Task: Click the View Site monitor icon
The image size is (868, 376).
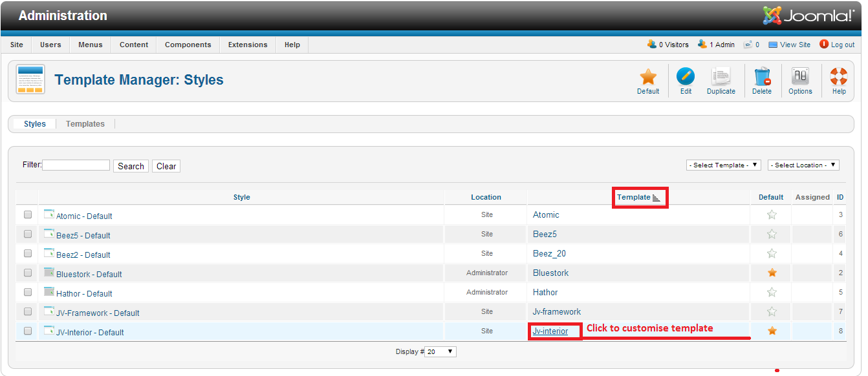Action: tap(773, 45)
